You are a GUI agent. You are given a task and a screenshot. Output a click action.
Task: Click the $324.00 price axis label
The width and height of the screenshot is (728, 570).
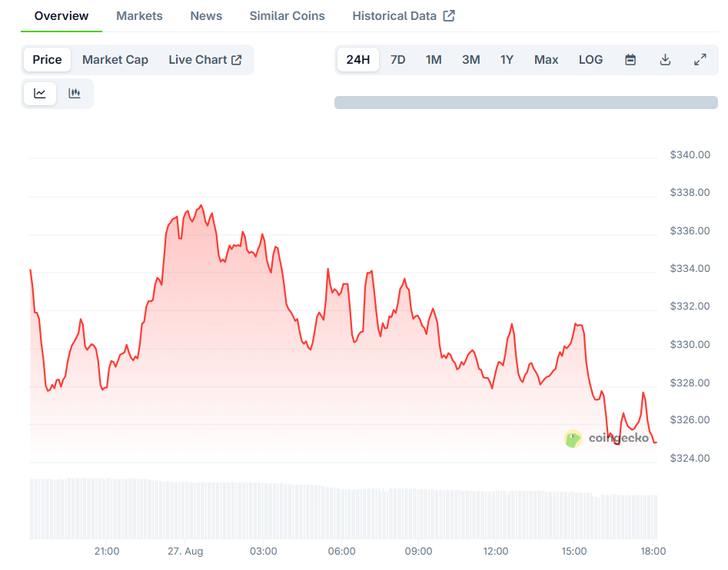(690, 458)
